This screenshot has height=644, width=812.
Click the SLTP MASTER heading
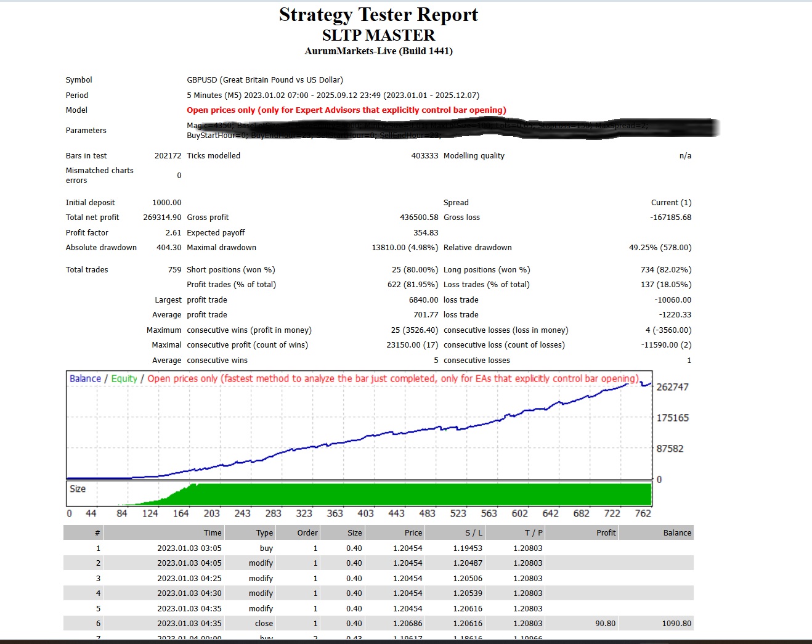click(x=378, y=35)
